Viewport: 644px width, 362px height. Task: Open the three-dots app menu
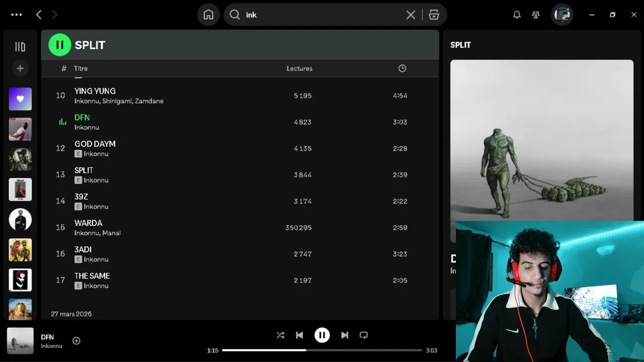coord(17,15)
